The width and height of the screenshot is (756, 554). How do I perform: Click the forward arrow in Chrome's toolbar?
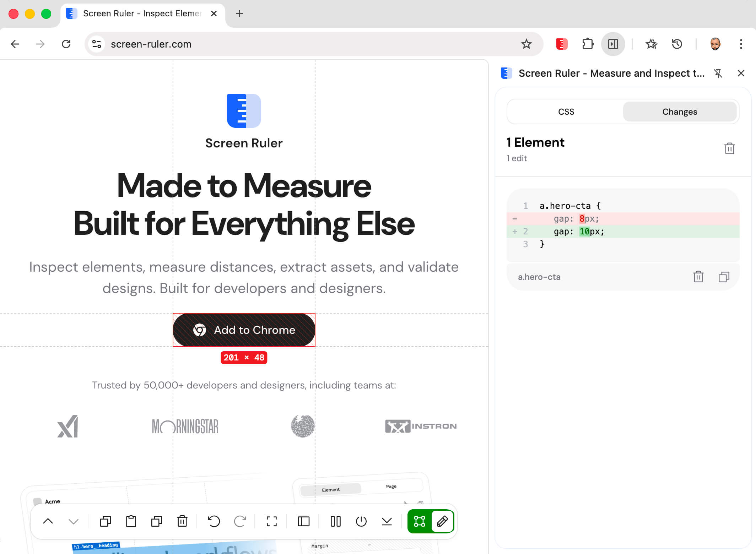[x=40, y=44]
